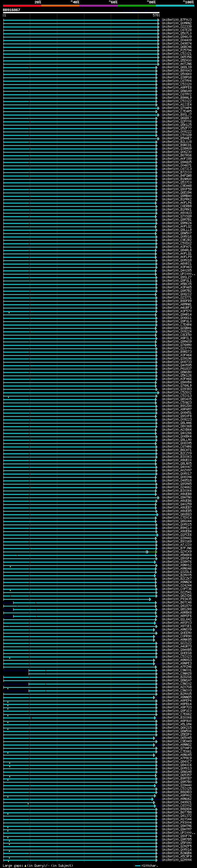Click hit label UniRef100_C5IX21
The height and width of the screenshot is (868, 197).
[x=176, y=54]
